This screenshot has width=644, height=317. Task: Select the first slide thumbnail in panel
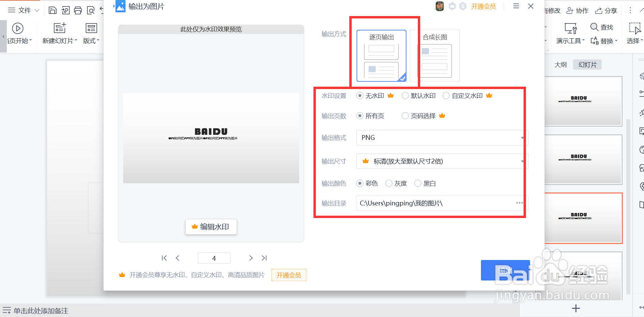pyautogui.click(x=583, y=101)
